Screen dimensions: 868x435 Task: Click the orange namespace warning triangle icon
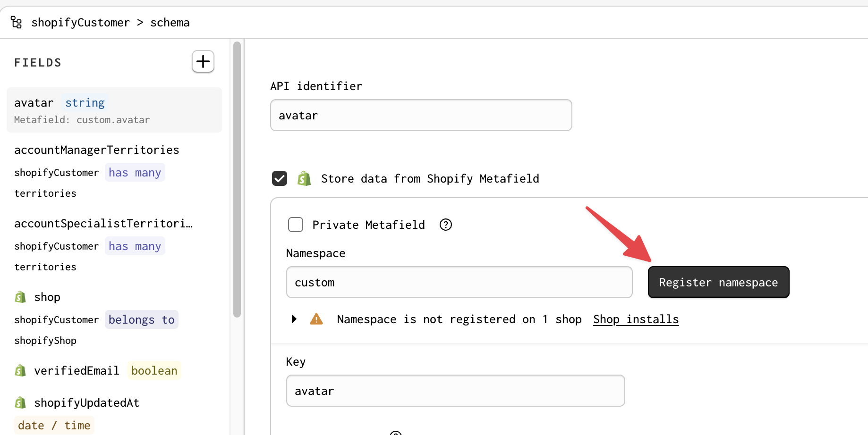[316, 319]
